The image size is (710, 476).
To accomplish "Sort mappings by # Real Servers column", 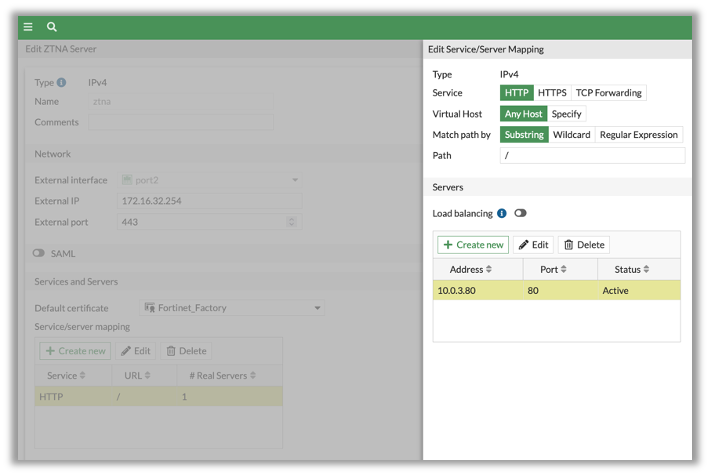I will [x=253, y=375].
